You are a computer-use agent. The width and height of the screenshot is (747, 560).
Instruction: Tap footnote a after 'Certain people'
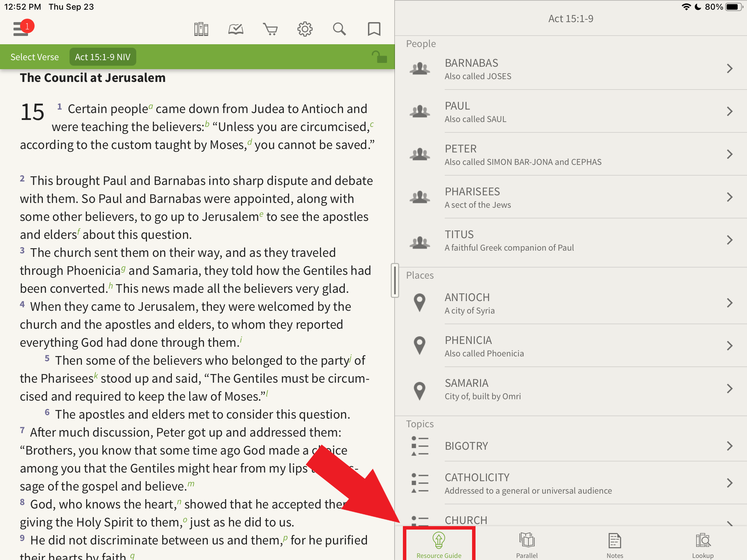151,106
